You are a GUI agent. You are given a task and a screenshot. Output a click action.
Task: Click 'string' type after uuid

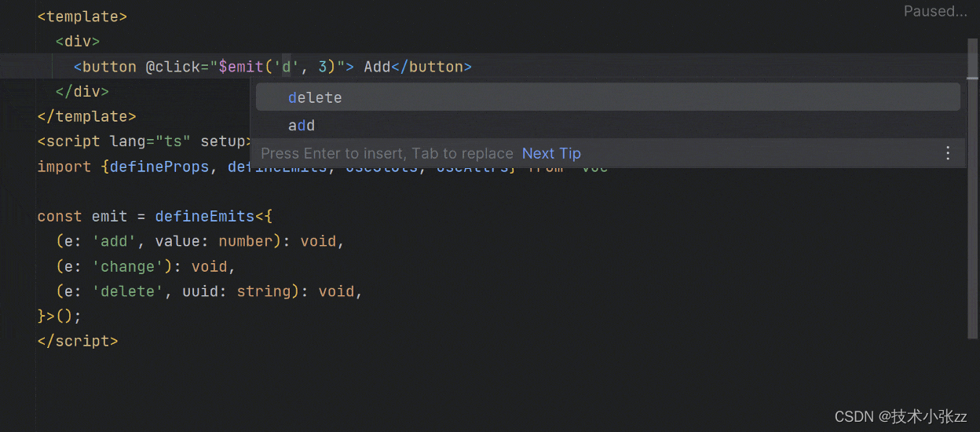[x=264, y=291]
